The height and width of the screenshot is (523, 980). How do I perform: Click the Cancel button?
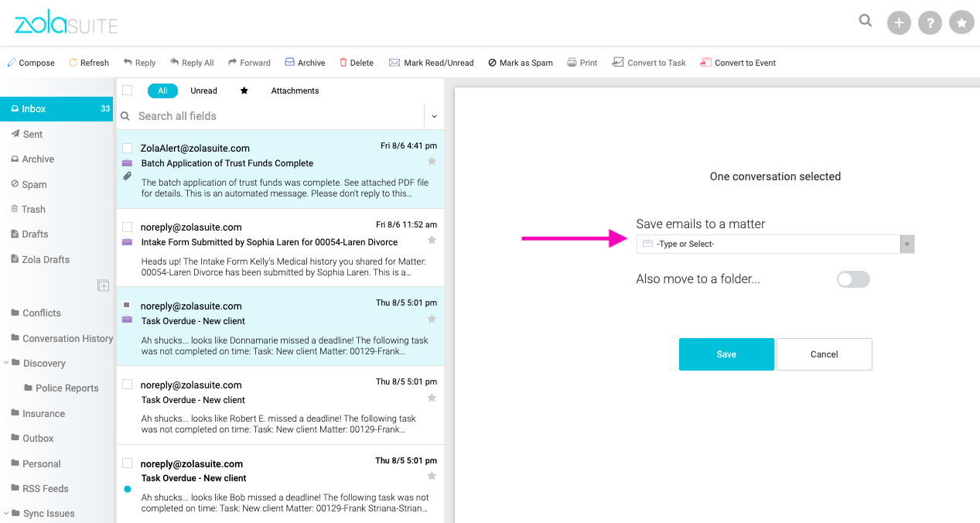click(825, 354)
